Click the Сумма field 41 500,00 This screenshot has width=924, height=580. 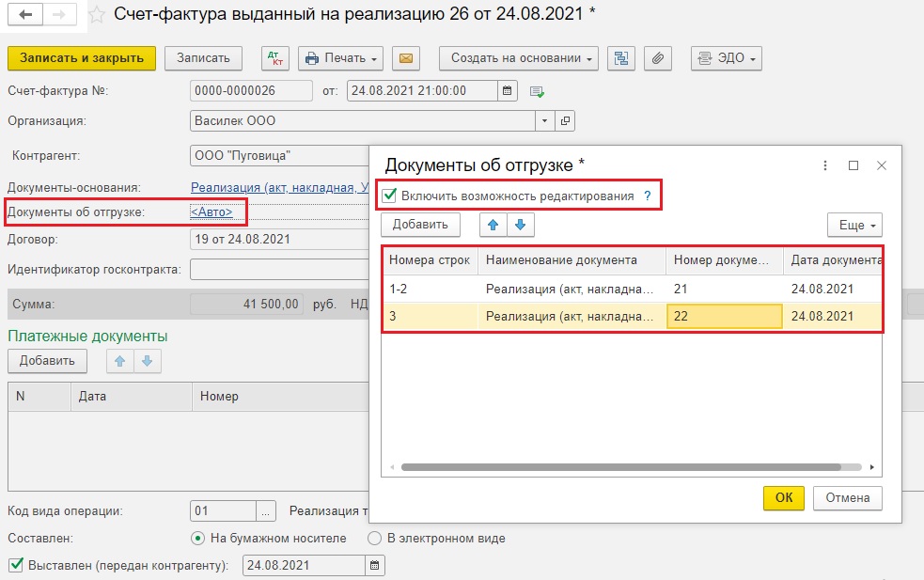point(246,305)
